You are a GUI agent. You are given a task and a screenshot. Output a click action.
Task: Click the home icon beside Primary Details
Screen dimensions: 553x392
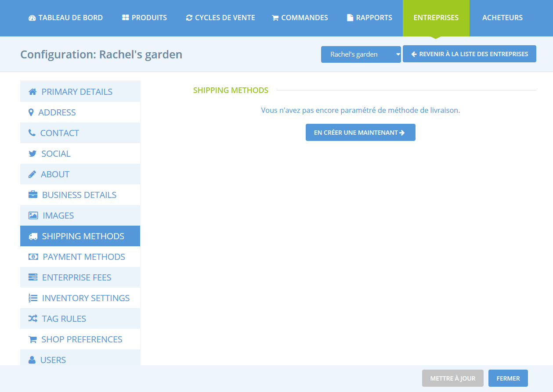32,92
